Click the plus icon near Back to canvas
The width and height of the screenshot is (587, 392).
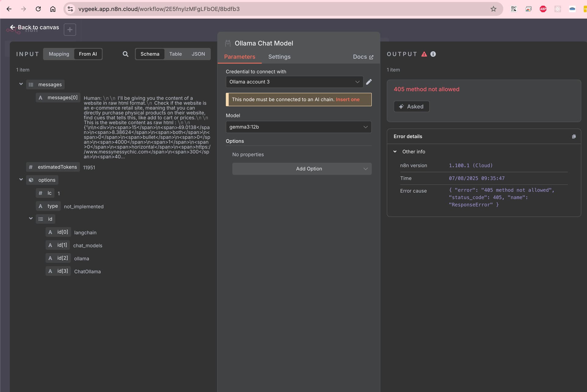pyautogui.click(x=70, y=30)
